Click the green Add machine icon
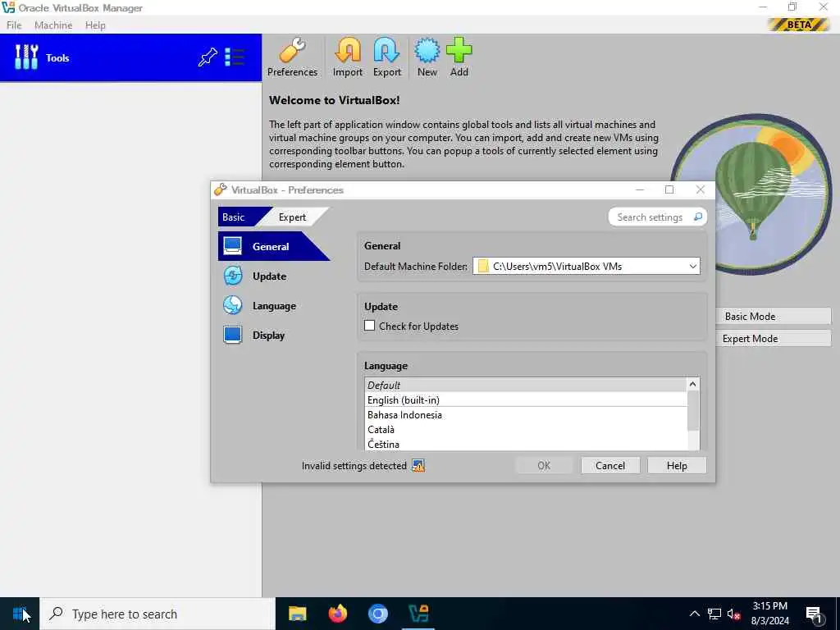 [x=459, y=58]
